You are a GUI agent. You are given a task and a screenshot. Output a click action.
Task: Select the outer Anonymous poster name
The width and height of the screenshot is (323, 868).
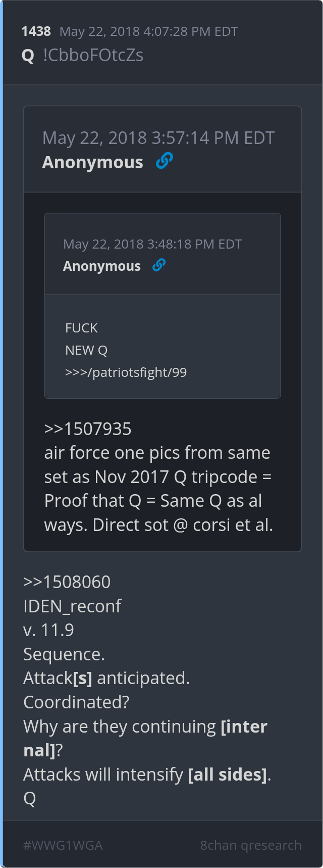pos(93,162)
